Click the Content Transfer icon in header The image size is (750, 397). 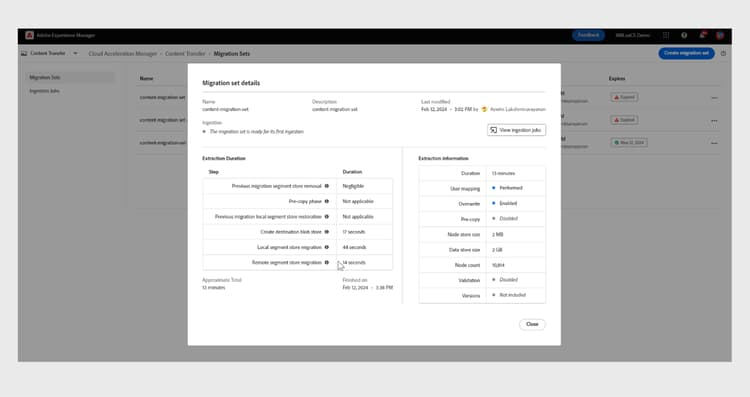(x=24, y=54)
